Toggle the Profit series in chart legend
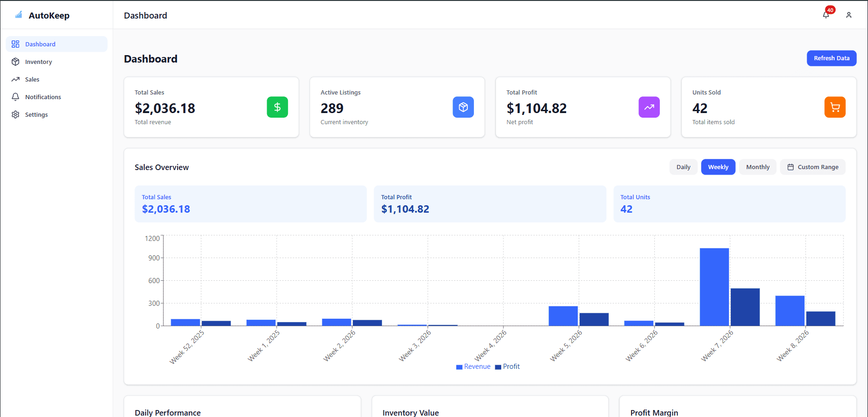 (507, 366)
